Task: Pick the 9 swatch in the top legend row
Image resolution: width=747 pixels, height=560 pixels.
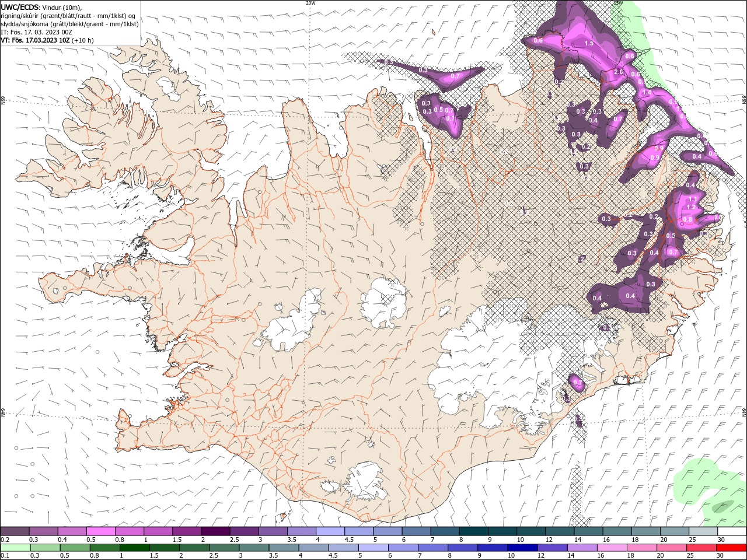Action: (x=502, y=531)
